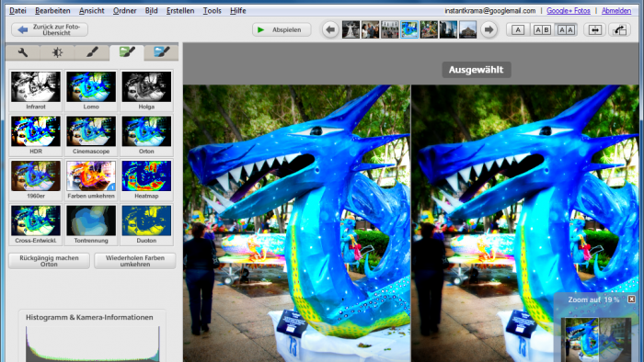Open the Bild menu
This screenshot has width=644, height=362.
pos(151,11)
